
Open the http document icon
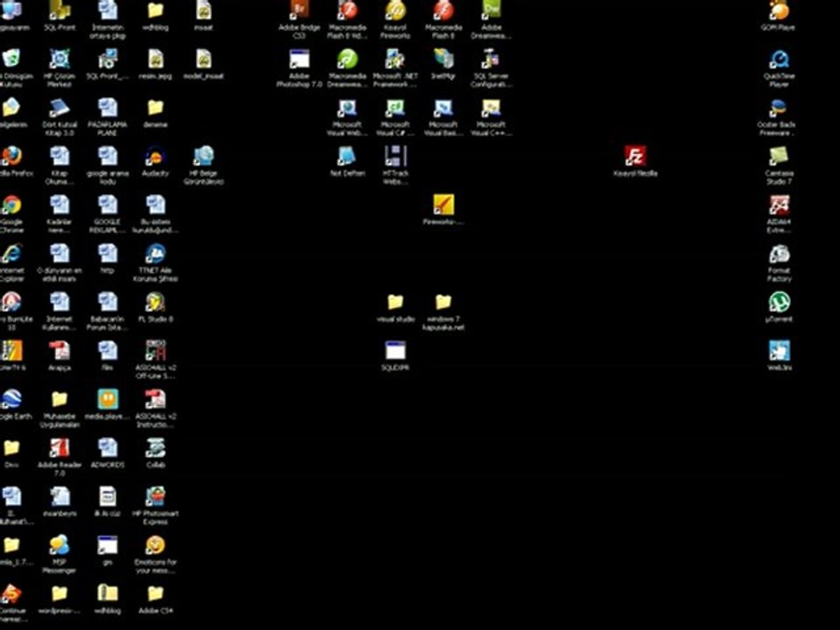click(107, 254)
